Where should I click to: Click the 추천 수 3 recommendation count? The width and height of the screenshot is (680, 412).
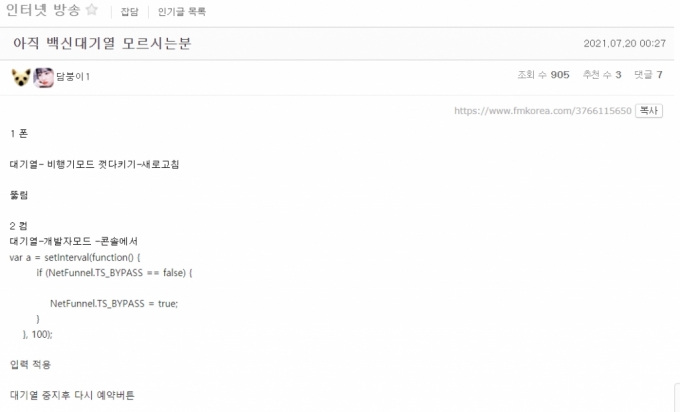602,75
